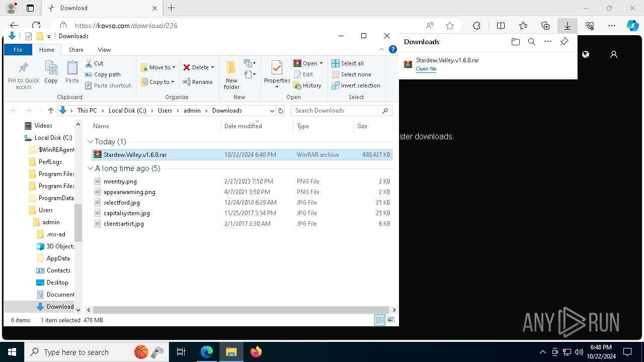
Task: Open Windows Start menu
Action: click(x=12, y=352)
